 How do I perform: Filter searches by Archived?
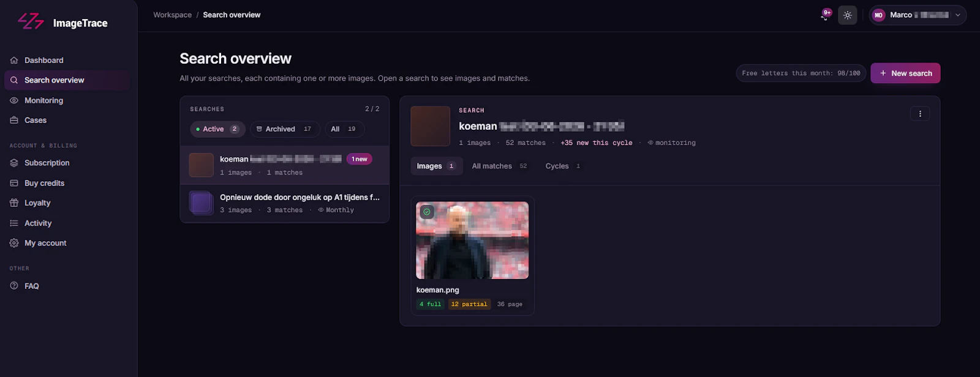(x=285, y=129)
